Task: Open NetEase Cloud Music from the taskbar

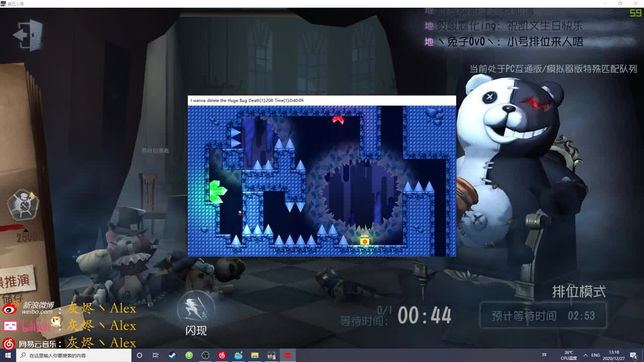Action: click(x=222, y=355)
